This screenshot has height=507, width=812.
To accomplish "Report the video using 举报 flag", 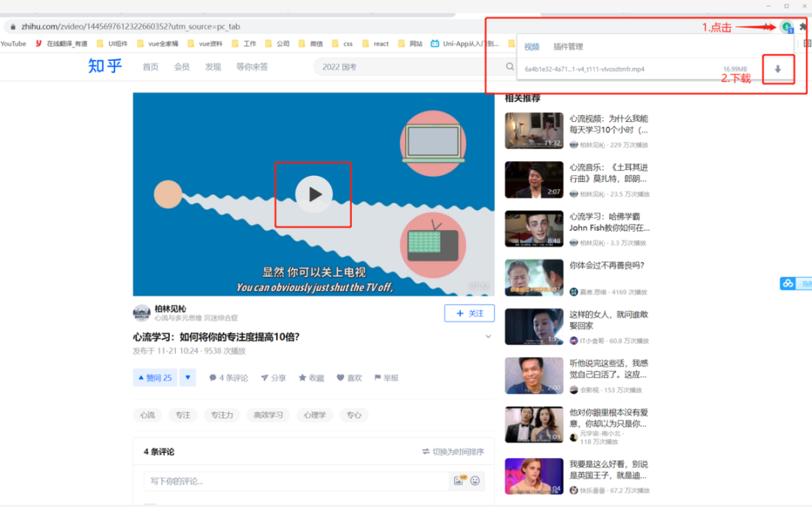I will click(386, 378).
